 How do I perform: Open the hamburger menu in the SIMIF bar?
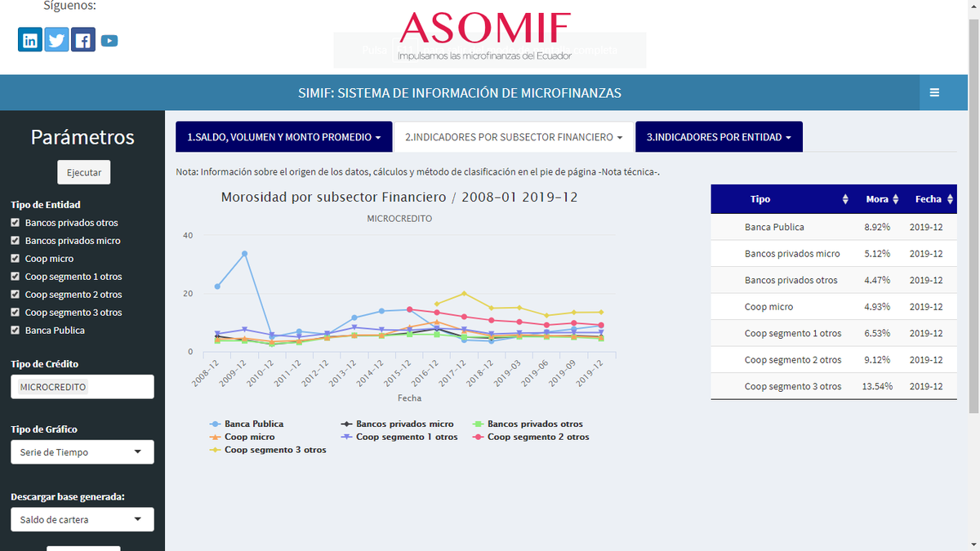tap(934, 93)
